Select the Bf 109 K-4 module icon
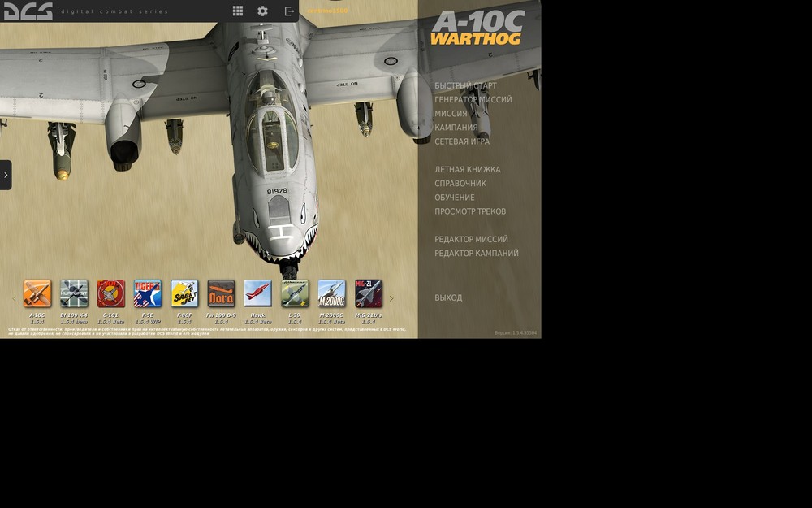This screenshot has width=812, height=508. coord(74,293)
